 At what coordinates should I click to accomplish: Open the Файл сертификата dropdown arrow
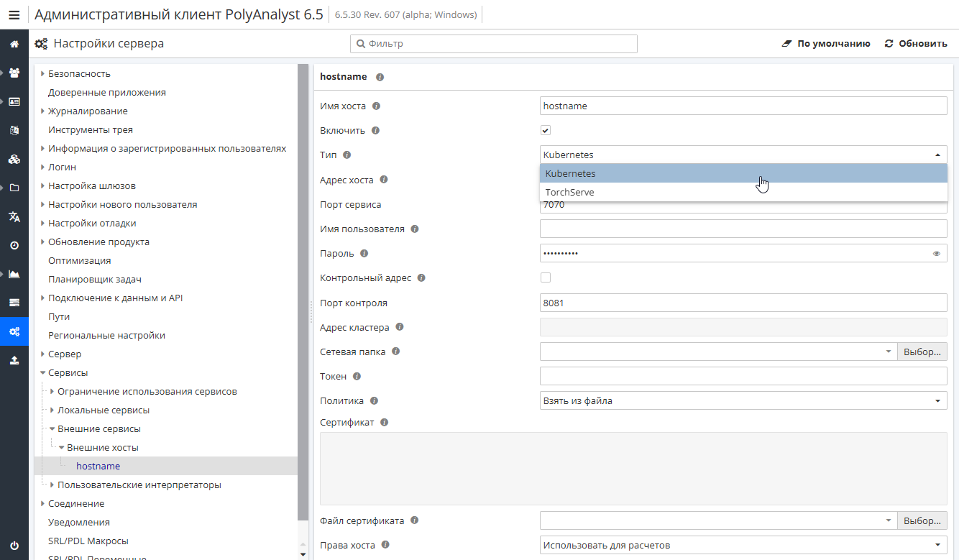889,521
